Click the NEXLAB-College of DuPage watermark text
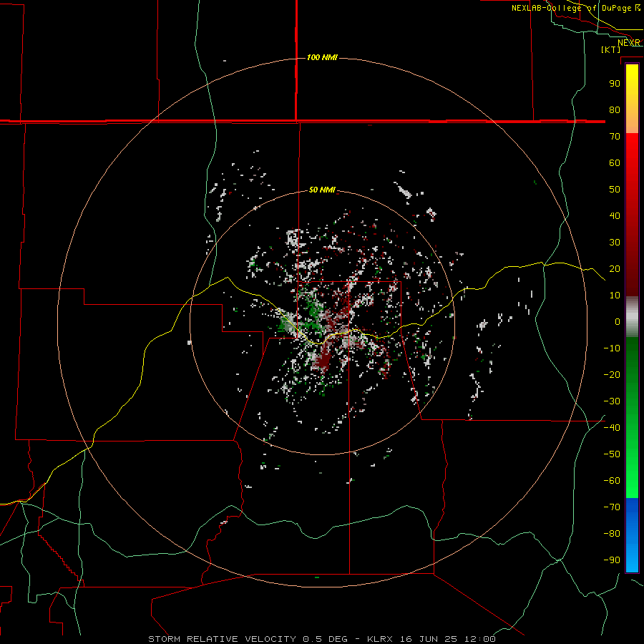This screenshot has height=644, width=644. 576,8
